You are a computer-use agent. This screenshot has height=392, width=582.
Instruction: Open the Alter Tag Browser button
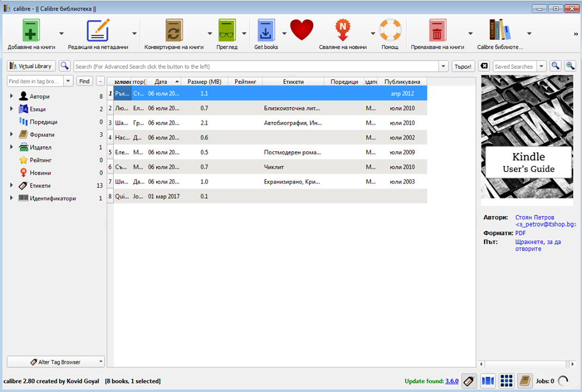[56, 362]
